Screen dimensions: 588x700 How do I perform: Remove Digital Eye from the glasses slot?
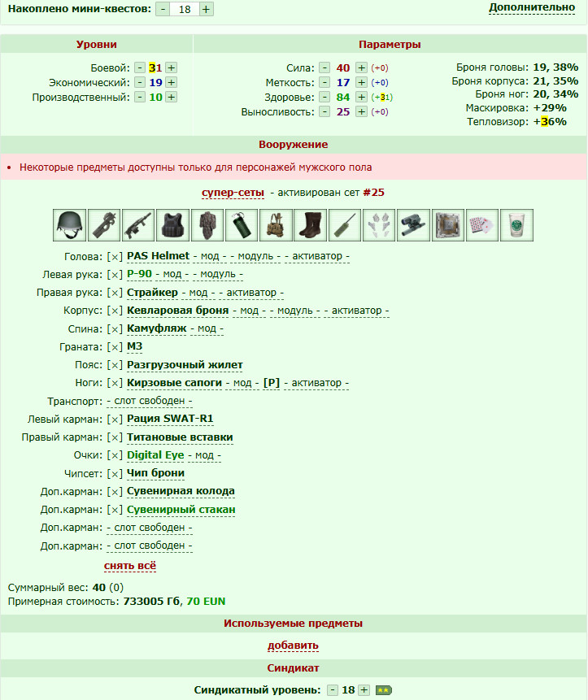(115, 455)
